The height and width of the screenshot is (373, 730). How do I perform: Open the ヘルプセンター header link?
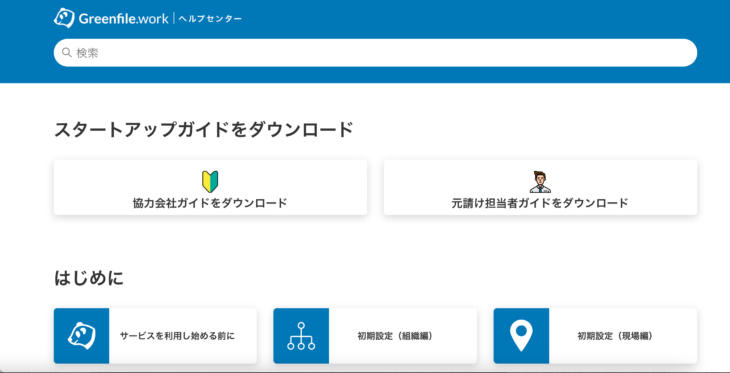210,19
